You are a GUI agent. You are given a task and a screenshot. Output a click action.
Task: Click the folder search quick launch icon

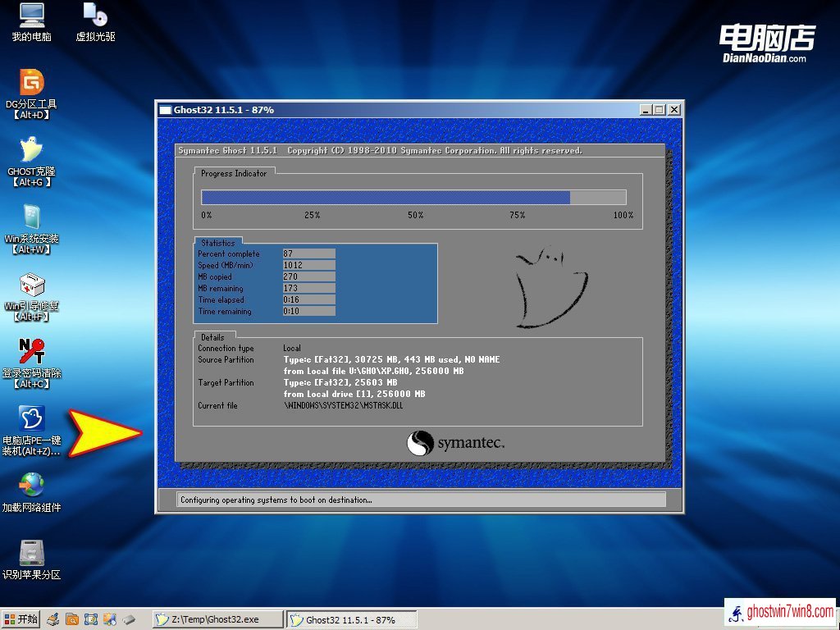point(72,619)
